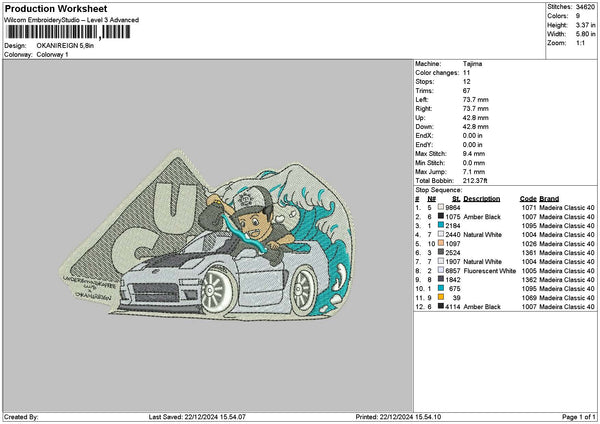This screenshot has width=600, height=424.
Task: Click the orange swatch for stop 11 (39)
Action: [x=441, y=297]
